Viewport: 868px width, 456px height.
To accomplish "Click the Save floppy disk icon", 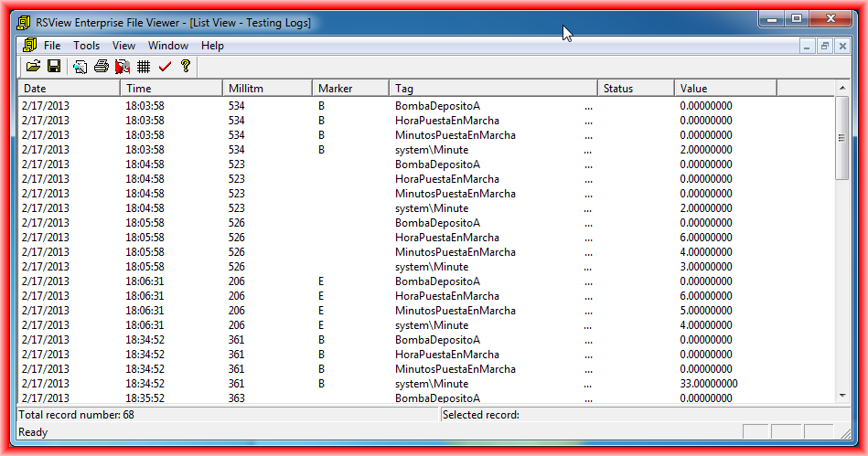I will [54, 66].
